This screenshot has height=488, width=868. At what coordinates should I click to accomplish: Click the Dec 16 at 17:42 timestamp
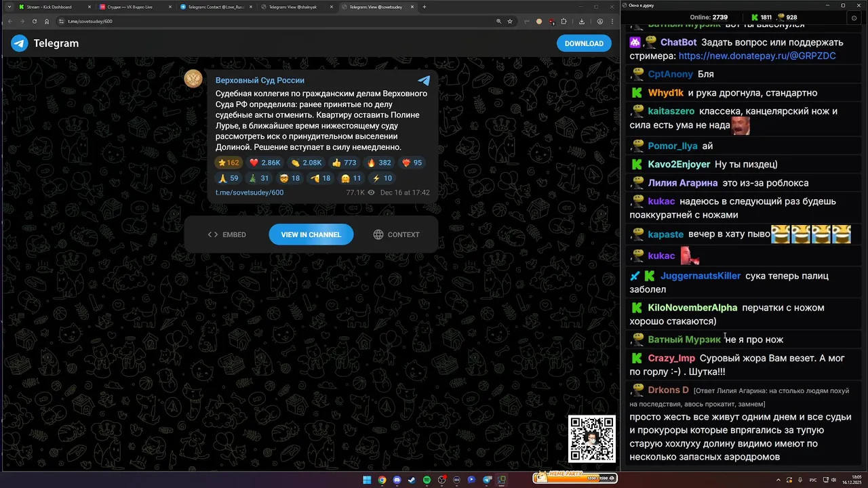pos(405,192)
